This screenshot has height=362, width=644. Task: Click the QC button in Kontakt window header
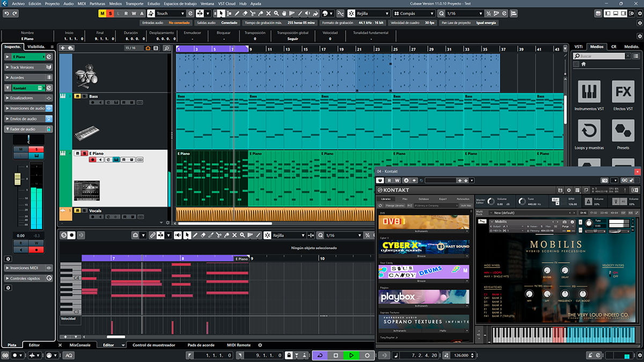(x=624, y=180)
